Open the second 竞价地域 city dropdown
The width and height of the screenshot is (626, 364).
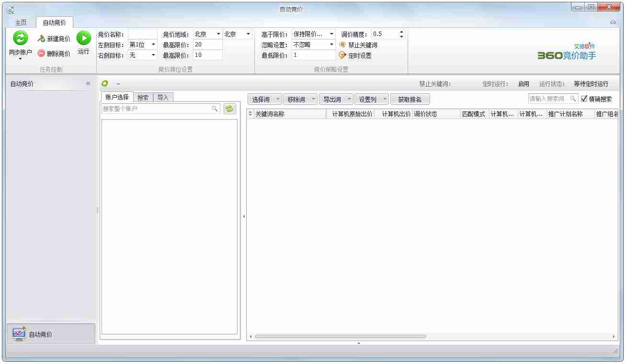248,34
